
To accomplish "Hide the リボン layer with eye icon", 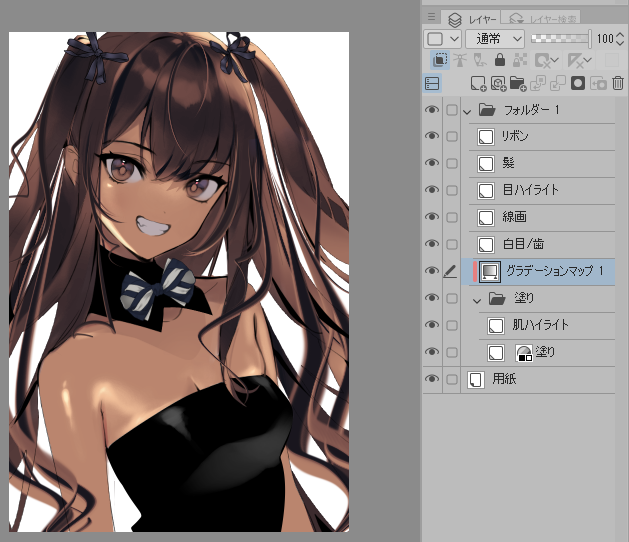I will click(x=432, y=136).
